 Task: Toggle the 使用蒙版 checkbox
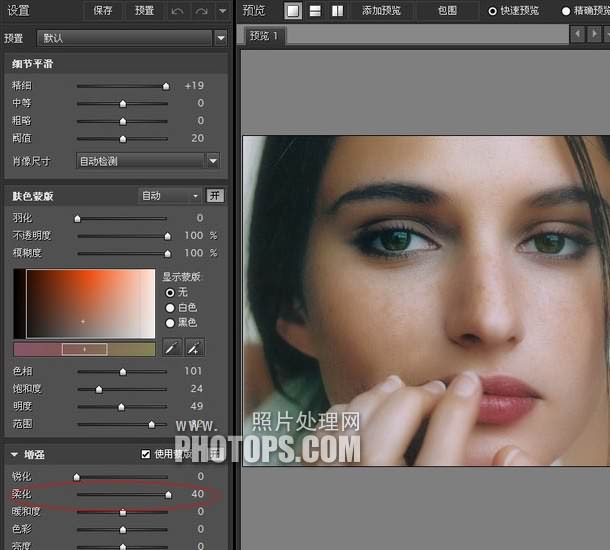[146, 454]
